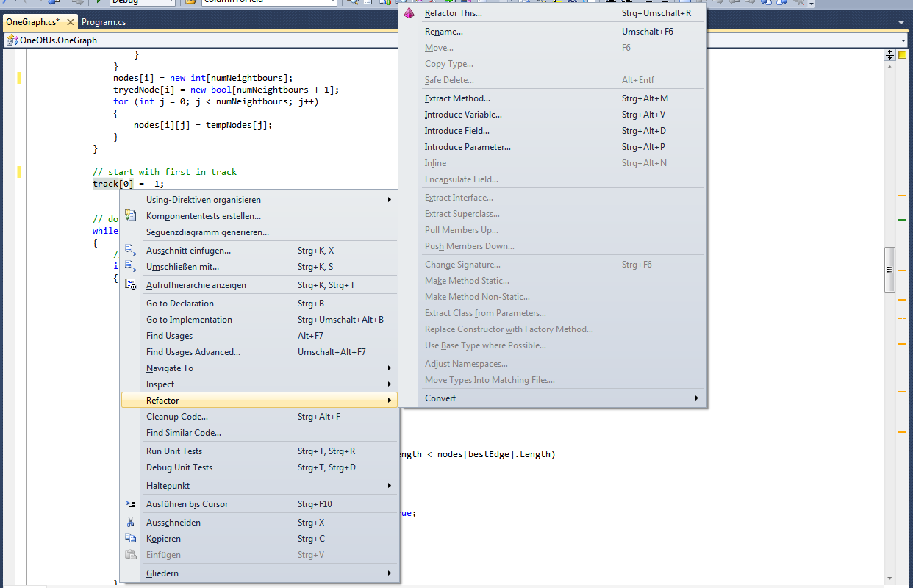Image resolution: width=913 pixels, height=588 pixels.
Task: Click the pink Refactor This pyramid icon
Action: pos(409,12)
